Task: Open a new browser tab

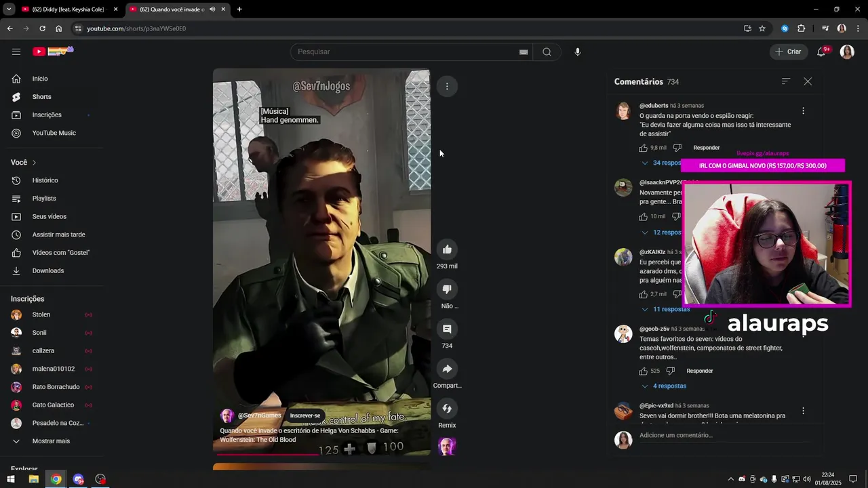Action: (x=239, y=9)
